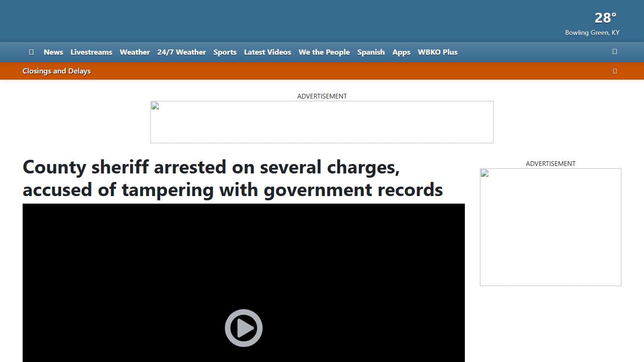Click the icon on the Closings and Delays bar
The height and width of the screenshot is (362, 644).
615,71
